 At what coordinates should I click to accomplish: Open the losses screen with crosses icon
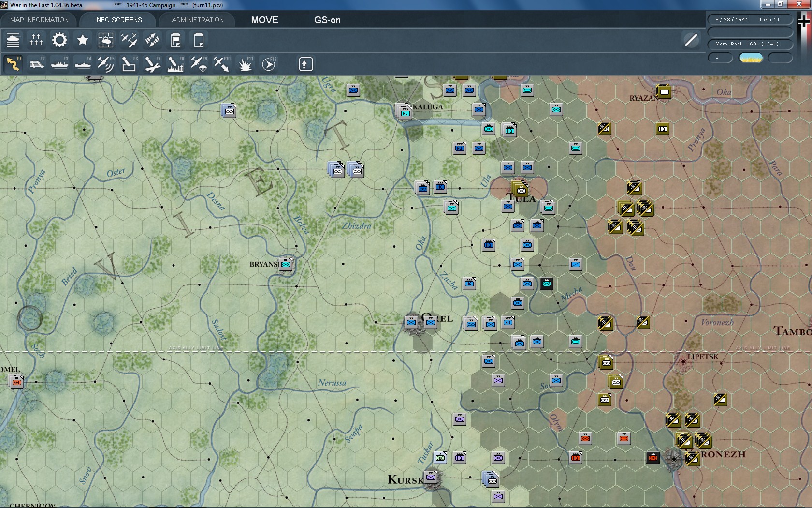pyautogui.click(x=36, y=40)
